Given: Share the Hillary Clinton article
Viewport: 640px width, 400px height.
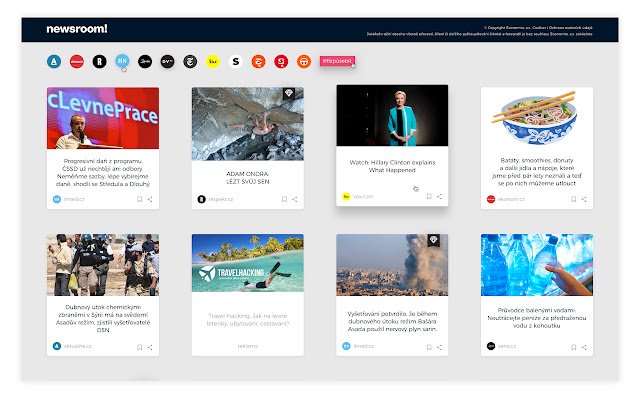Looking at the screenshot, I should coord(440,196).
